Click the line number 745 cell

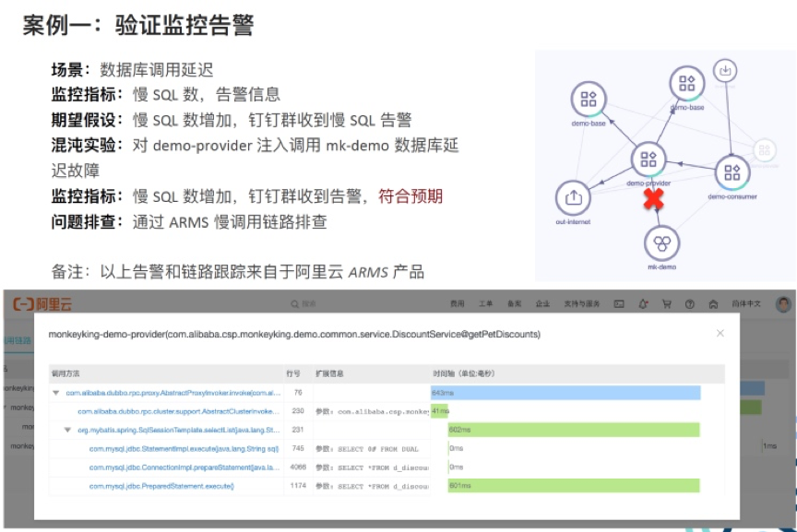click(298, 449)
